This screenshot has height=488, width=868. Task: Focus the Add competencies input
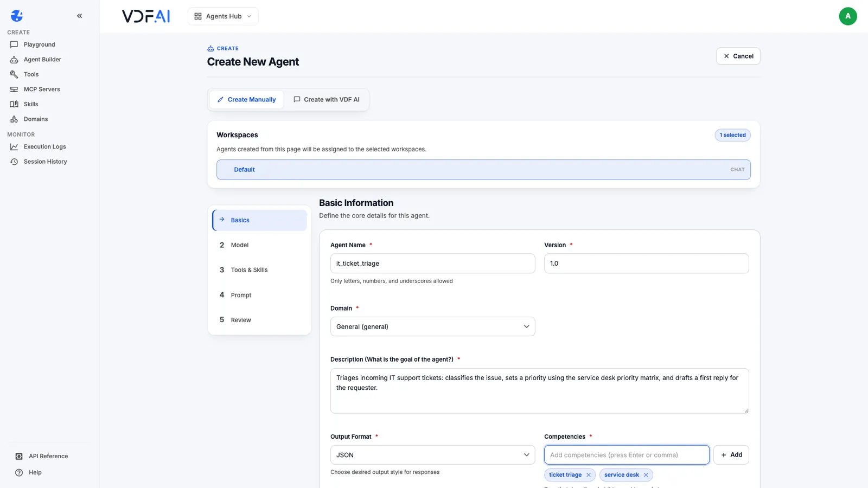click(x=627, y=455)
